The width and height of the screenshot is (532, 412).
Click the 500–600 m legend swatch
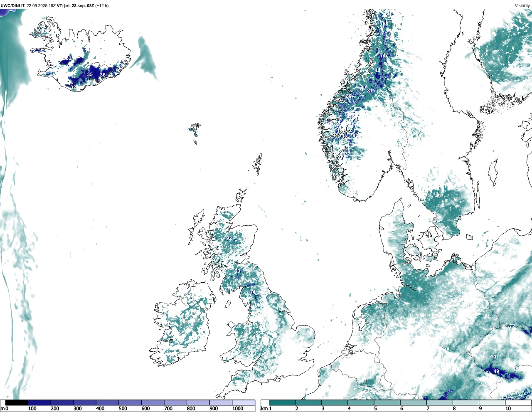pos(130,403)
